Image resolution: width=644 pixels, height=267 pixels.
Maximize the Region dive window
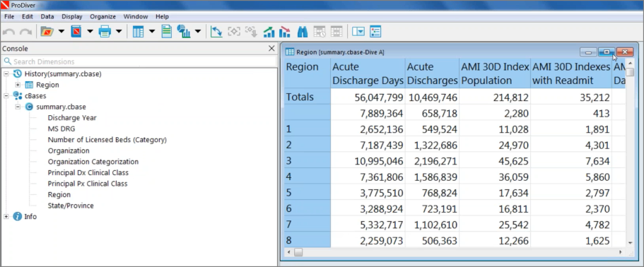[607, 52]
